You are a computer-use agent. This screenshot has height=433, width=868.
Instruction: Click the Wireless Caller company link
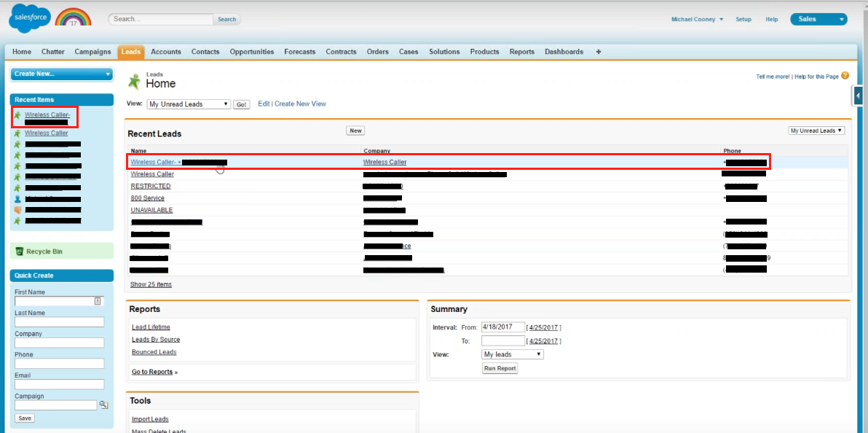pyautogui.click(x=384, y=162)
